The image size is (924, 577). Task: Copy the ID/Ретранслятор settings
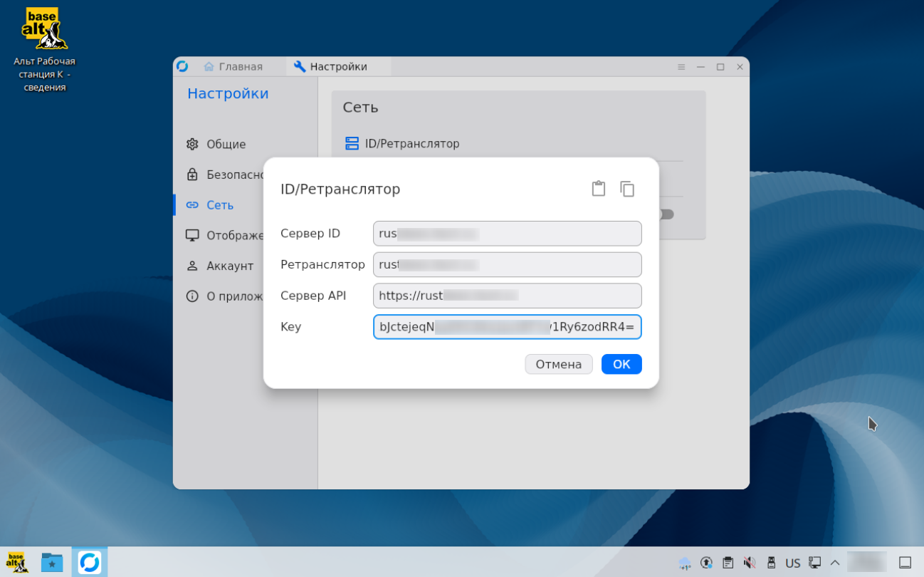point(627,188)
